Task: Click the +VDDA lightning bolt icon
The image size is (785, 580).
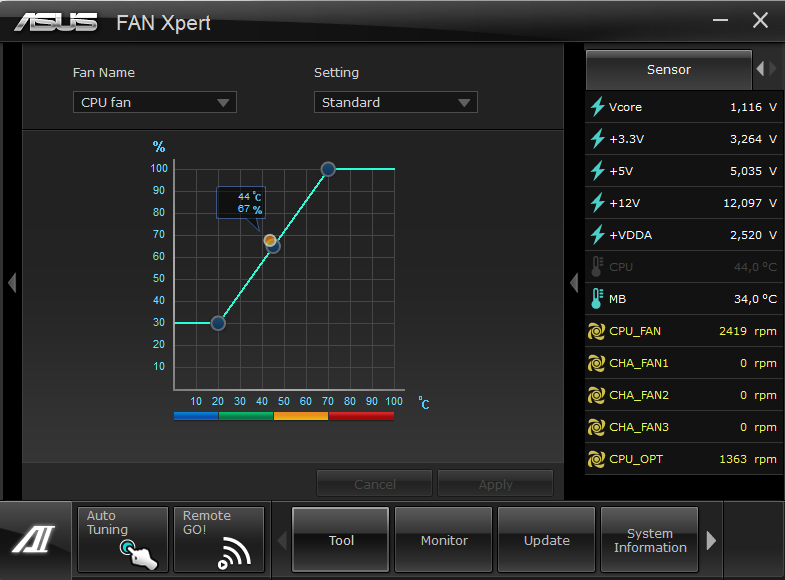Action: point(597,235)
